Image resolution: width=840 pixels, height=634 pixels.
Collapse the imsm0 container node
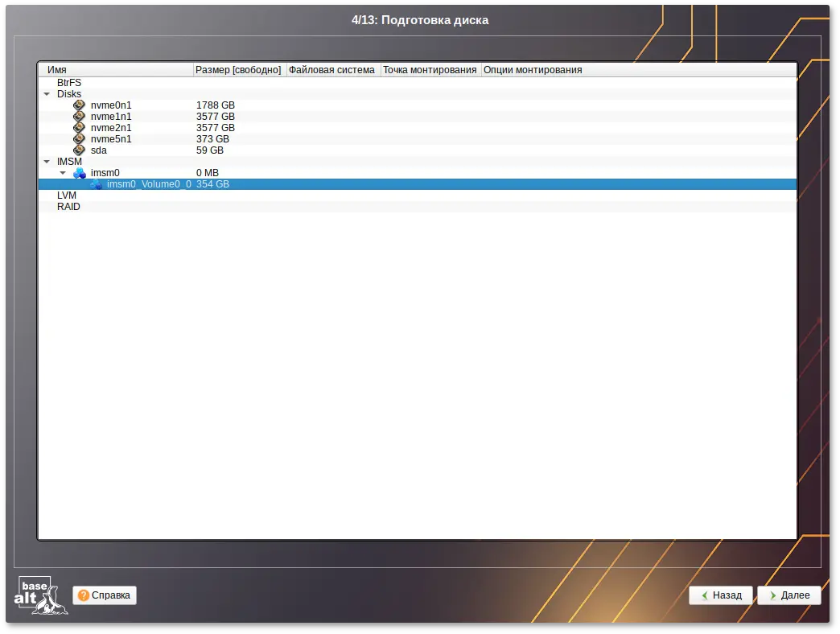63,172
